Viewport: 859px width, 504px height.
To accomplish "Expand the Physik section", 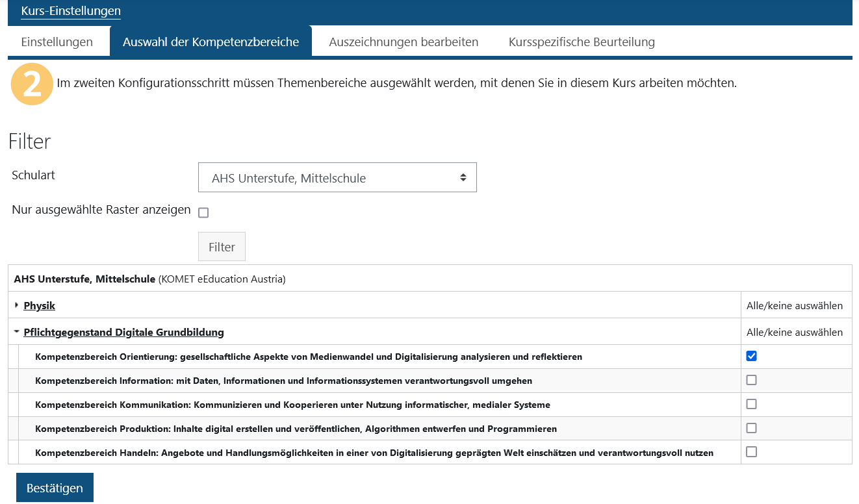I will [x=16, y=305].
